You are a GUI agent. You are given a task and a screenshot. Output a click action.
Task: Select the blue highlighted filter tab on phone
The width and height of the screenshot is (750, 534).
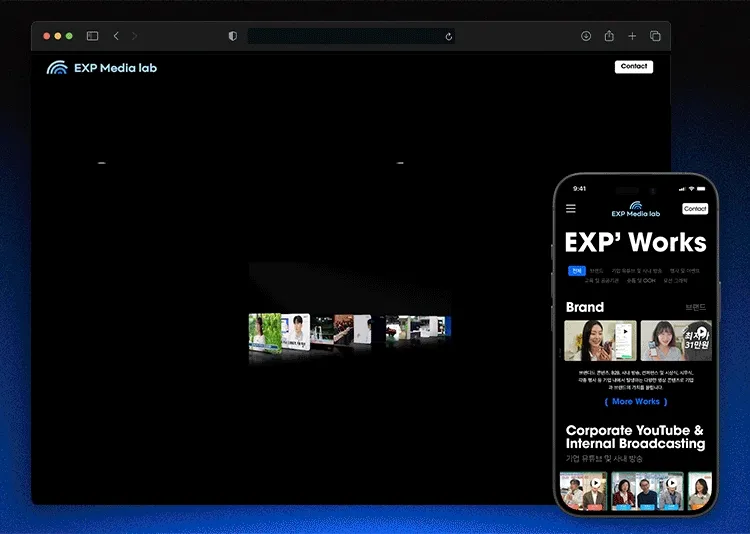tap(576, 270)
